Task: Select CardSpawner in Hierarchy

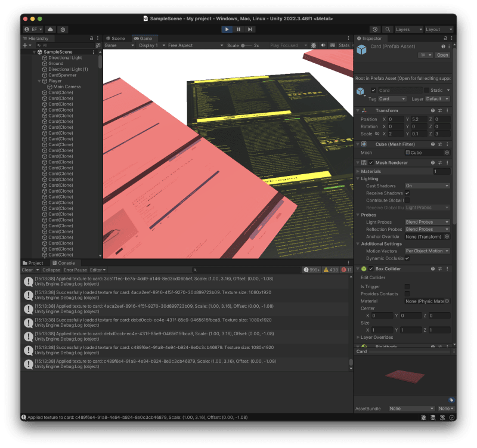Action: (62, 75)
